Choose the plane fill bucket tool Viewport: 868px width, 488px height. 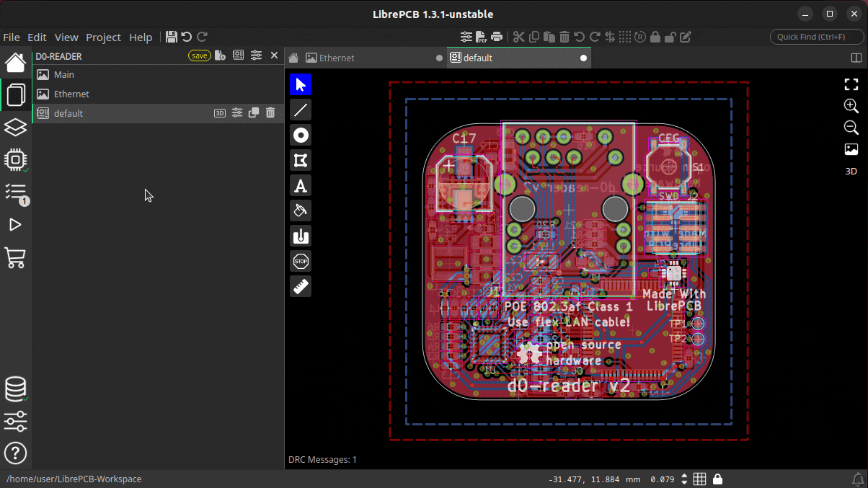(x=301, y=210)
